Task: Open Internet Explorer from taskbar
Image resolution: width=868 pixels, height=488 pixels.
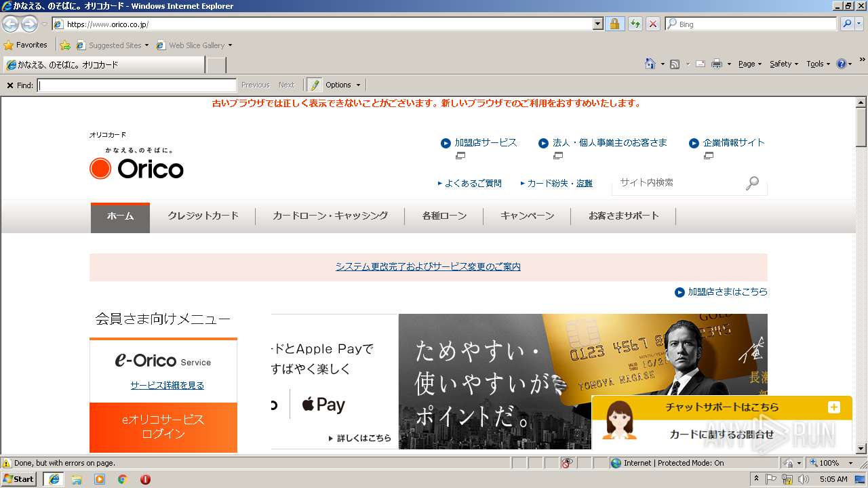Action: tap(54, 479)
